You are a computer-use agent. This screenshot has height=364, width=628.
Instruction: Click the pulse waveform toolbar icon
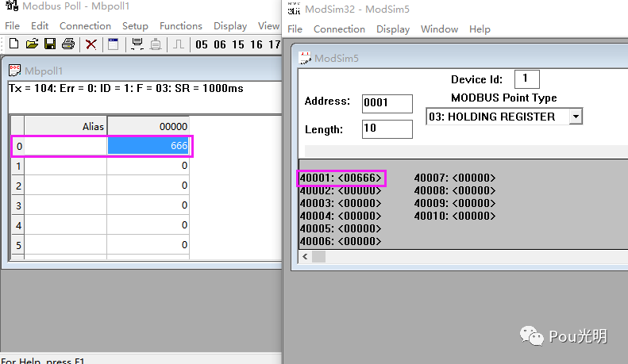click(179, 44)
